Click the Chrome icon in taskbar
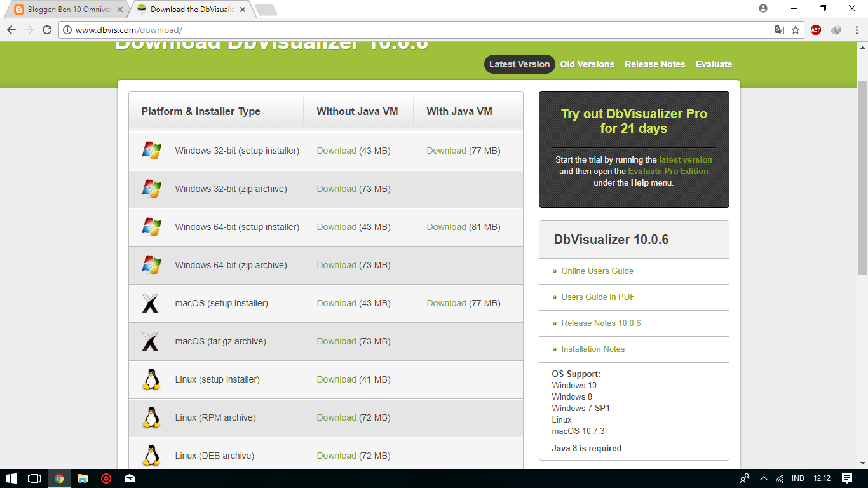 pos(59,478)
